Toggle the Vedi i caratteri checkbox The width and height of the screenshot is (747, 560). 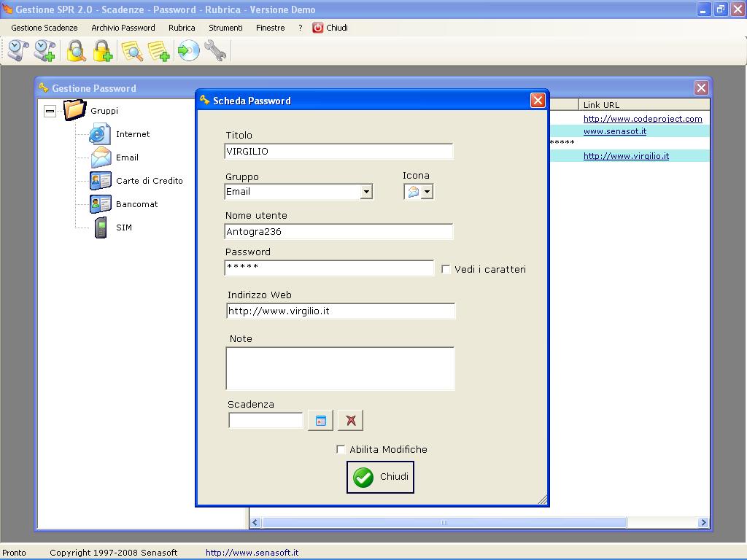pos(446,270)
